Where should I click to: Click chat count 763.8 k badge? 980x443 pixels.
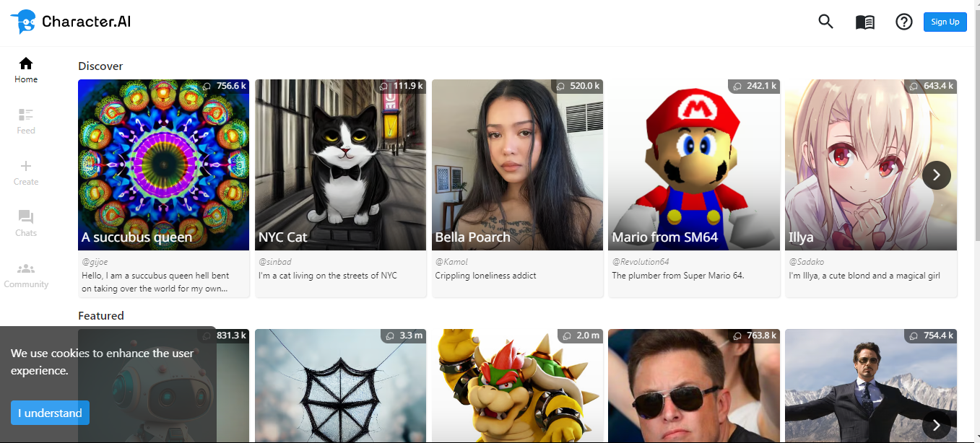pyautogui.click(x=755, y=335)
